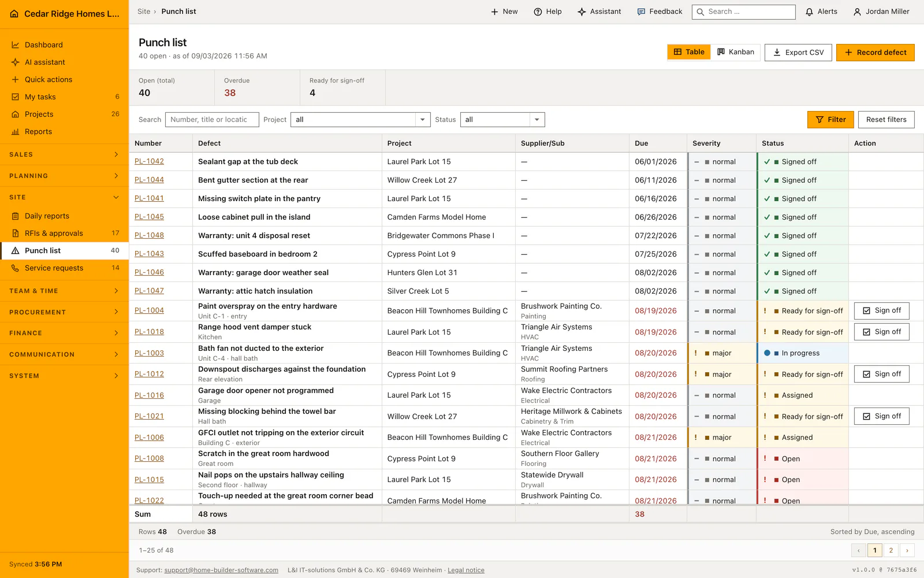The image size is (924, 578).
Task: Open Projects in the sidebar
Action: pos(64,114)
